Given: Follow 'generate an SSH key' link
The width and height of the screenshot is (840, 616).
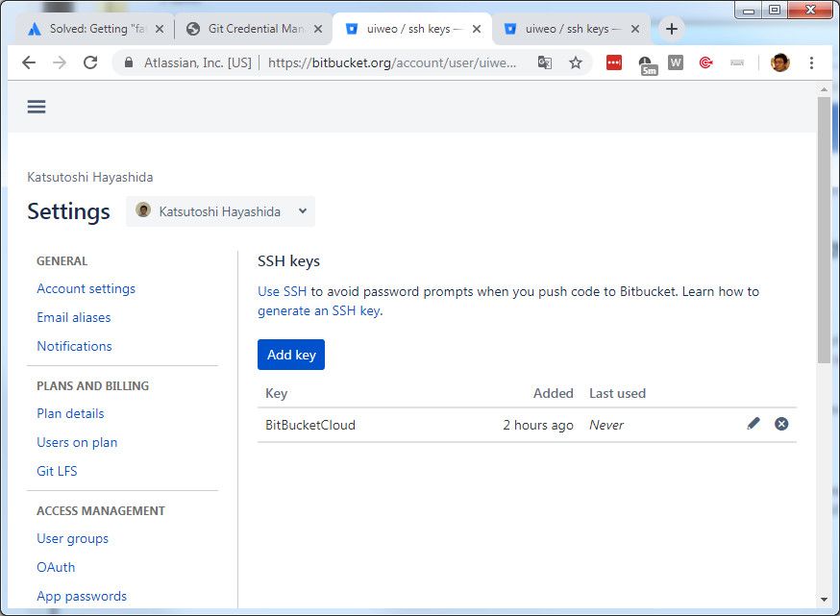Looking at the screenshot, I should (x=320, y=310).
